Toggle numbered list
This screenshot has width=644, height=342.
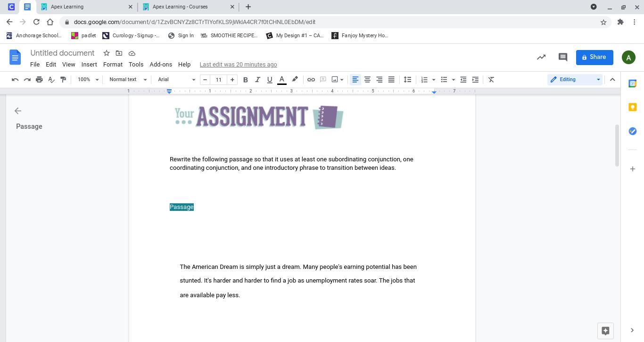coord(424,80)
